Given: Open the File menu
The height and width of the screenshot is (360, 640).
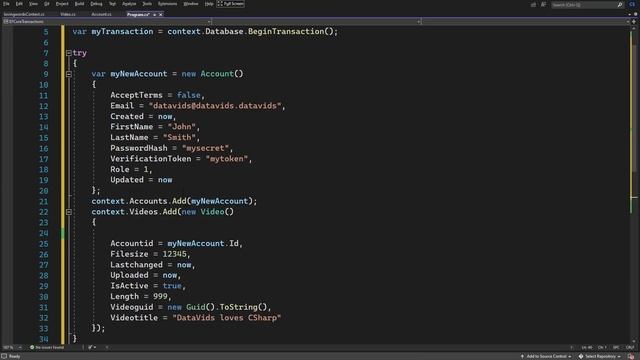Looking at the screenshot, I should pyautogui.click(x=6, y=4).
